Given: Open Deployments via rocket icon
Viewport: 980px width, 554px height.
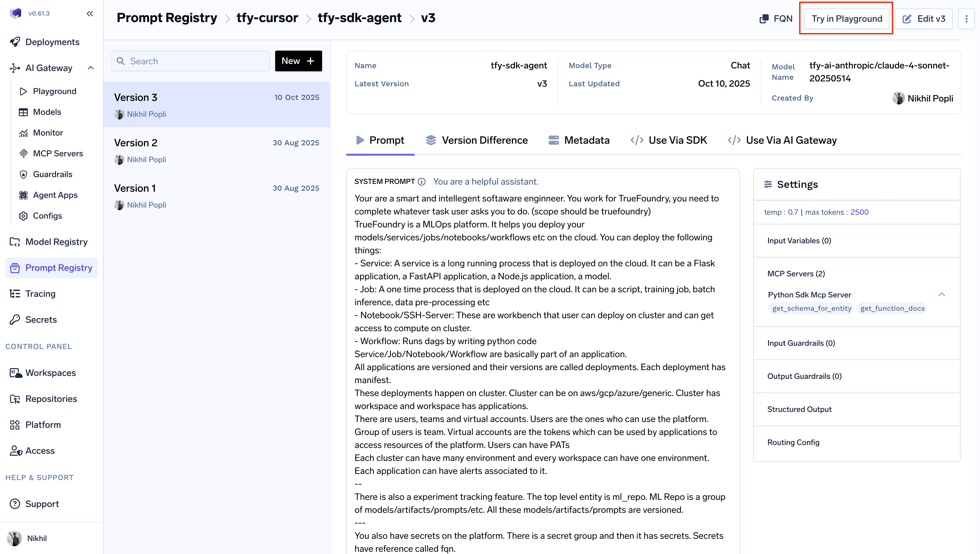Looking at the screenshot, I should (15, 42).
